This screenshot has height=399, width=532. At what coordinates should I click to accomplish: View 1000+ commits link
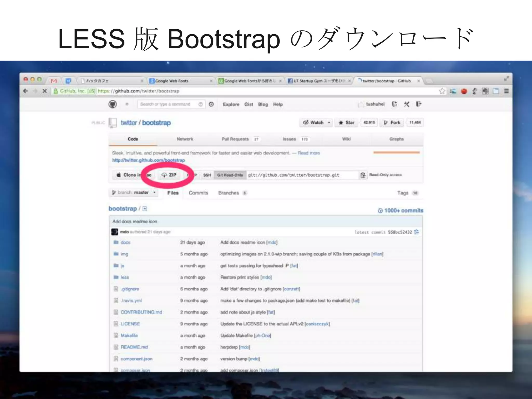coord(401,210)
